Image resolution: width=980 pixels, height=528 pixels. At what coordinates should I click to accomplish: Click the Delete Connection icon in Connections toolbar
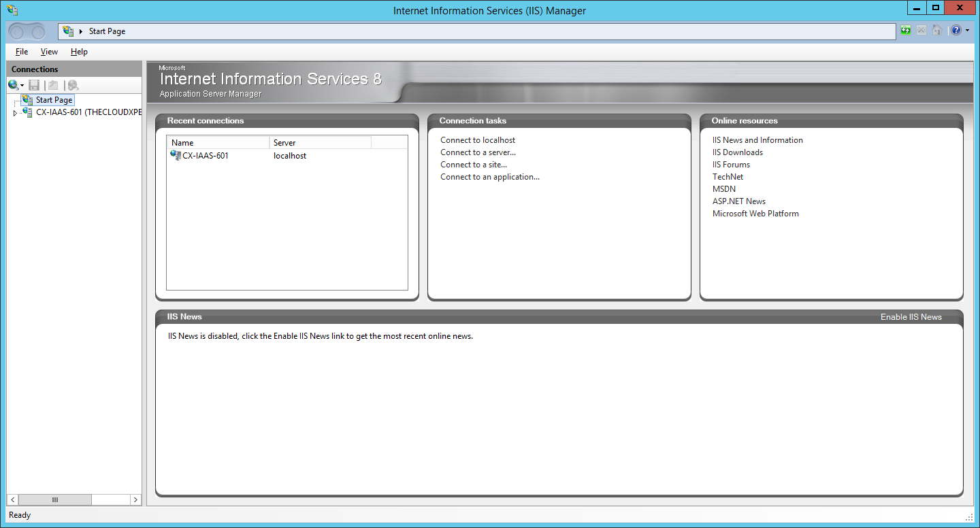(73, 85)
